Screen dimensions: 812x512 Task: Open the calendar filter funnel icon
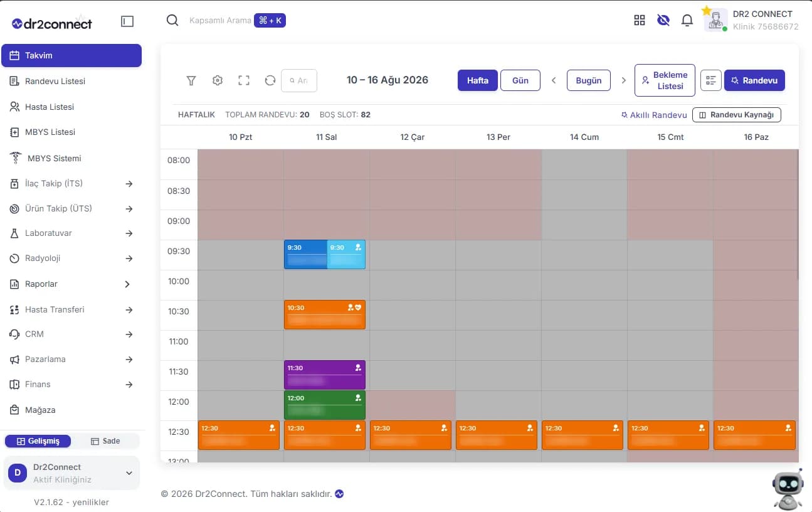click(191, 80)
